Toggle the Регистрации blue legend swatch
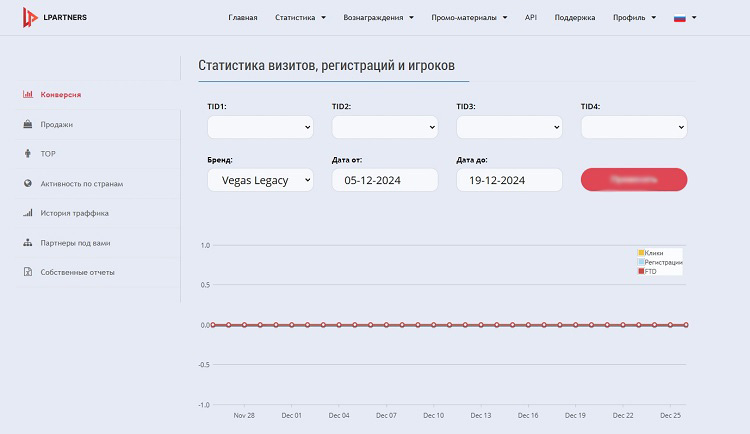Screen dimensions: 750x434 pyautogui.click(x=641, y=262)
